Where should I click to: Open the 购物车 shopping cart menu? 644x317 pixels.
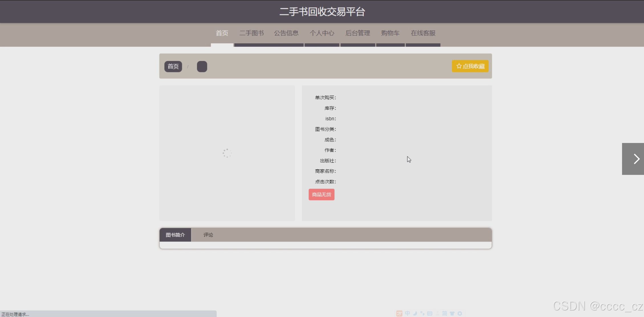click(x=390, y=33)
